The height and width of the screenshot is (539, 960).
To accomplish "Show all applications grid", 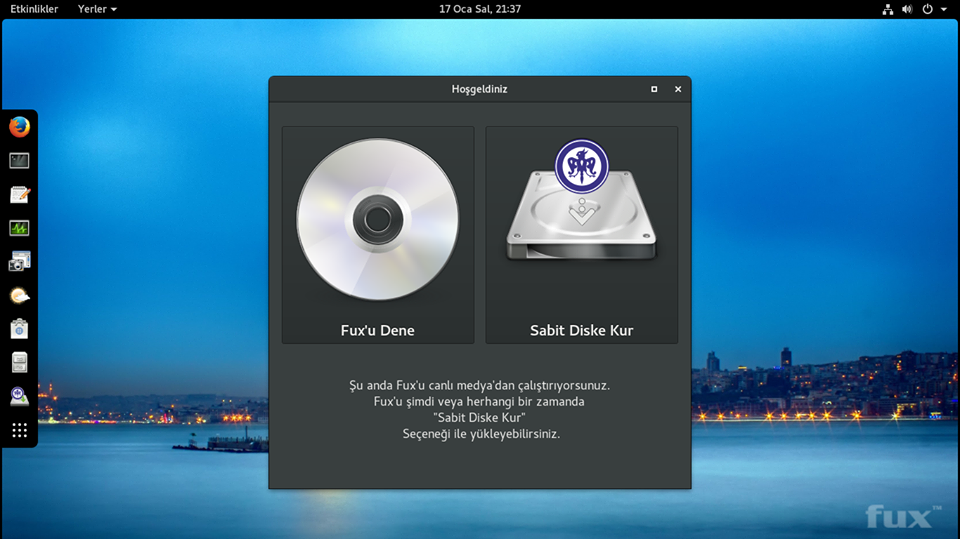I will coord(19,430).
